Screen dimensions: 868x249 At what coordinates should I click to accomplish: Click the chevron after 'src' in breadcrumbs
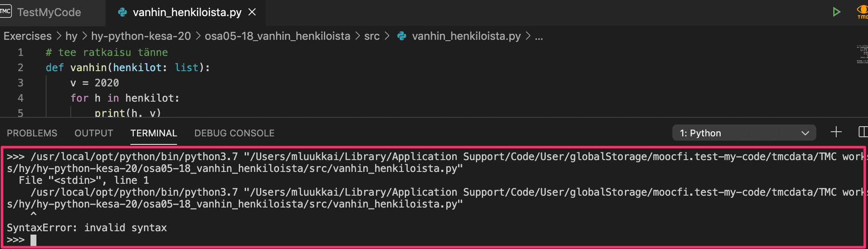point(387,36)
